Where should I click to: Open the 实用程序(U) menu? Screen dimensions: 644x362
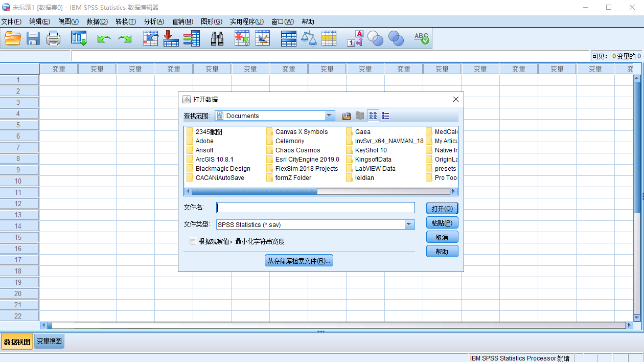pyautogui.click(x=247, y=21)
